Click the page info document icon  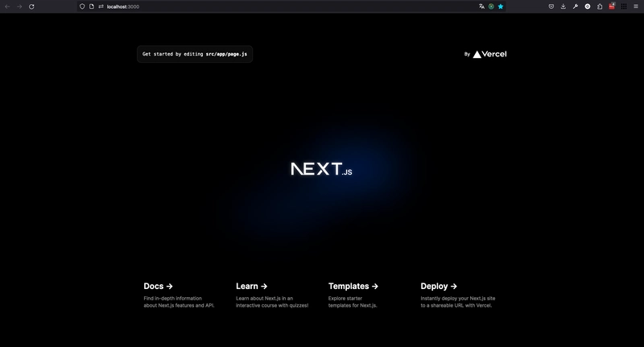click(x=92, y=6)
